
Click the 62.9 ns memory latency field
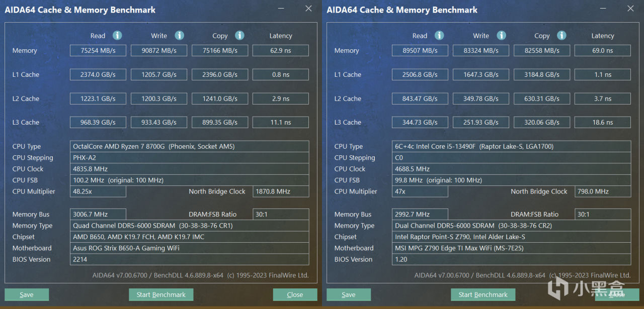click(280, 50)
